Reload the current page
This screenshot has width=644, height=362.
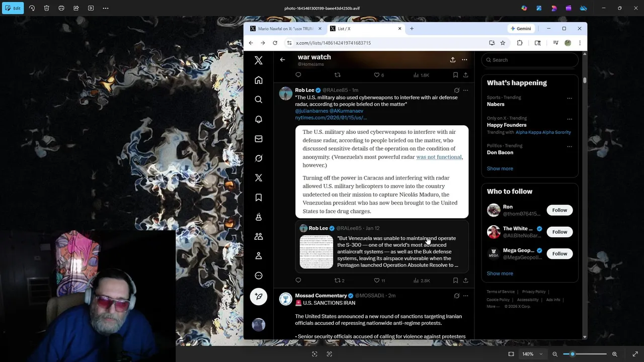(275, 43)
